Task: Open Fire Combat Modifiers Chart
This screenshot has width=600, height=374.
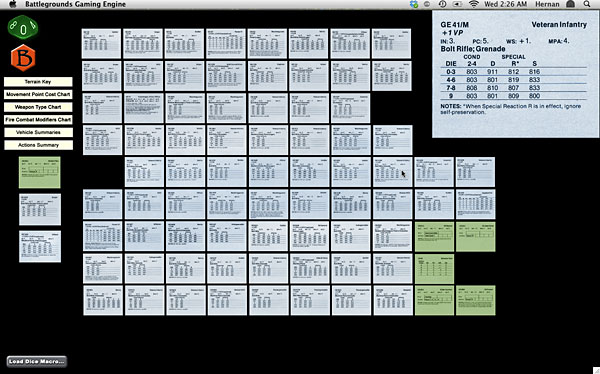Action: pyautogui.click(x=38, y=120)
